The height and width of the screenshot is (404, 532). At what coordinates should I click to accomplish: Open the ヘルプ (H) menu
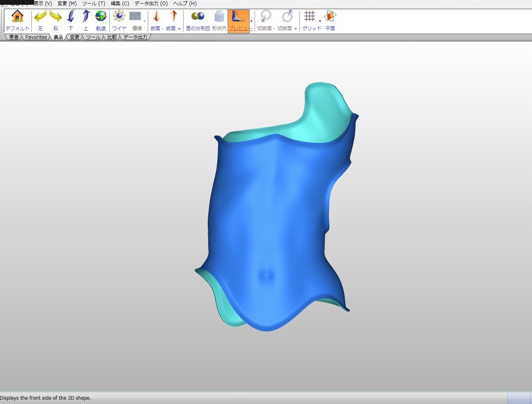185,3
